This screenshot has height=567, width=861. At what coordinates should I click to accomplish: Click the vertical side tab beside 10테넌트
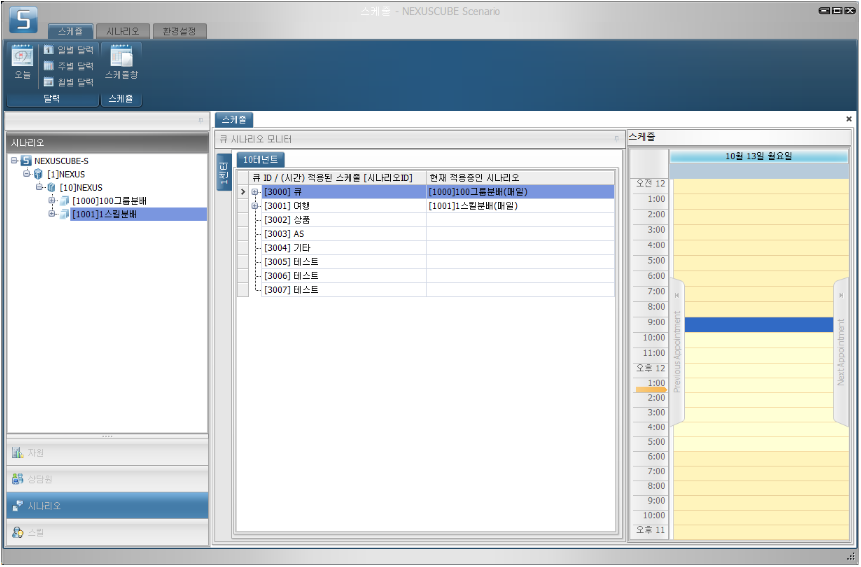(223, 172)
